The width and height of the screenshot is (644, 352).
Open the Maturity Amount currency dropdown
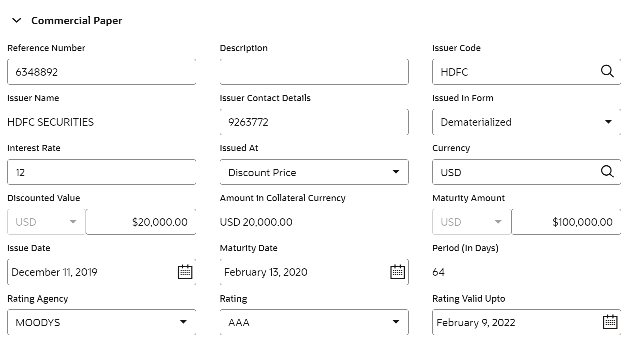471,222
